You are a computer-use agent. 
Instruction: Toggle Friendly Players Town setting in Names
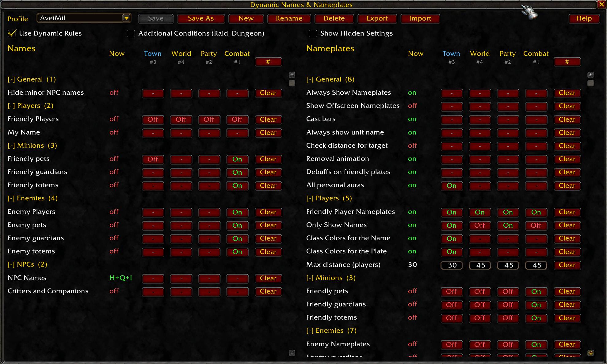(x=153, y=119)
